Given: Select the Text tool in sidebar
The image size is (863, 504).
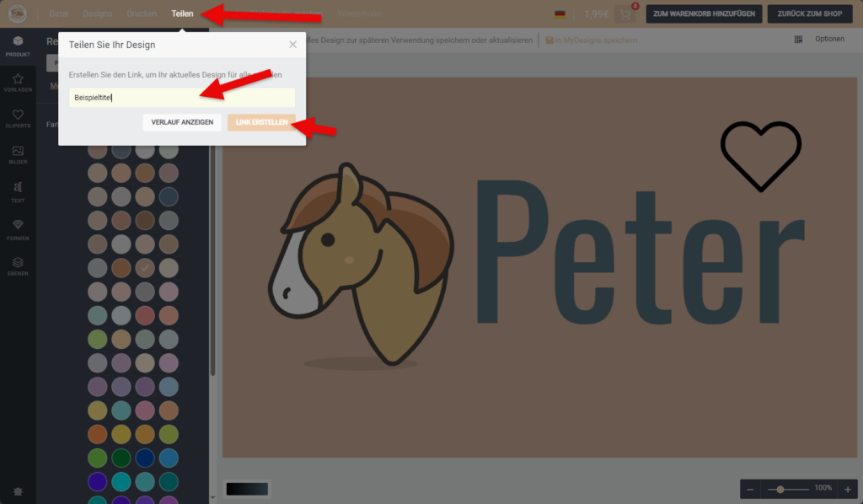Looking at the screenshot, I should pos(18,191).
